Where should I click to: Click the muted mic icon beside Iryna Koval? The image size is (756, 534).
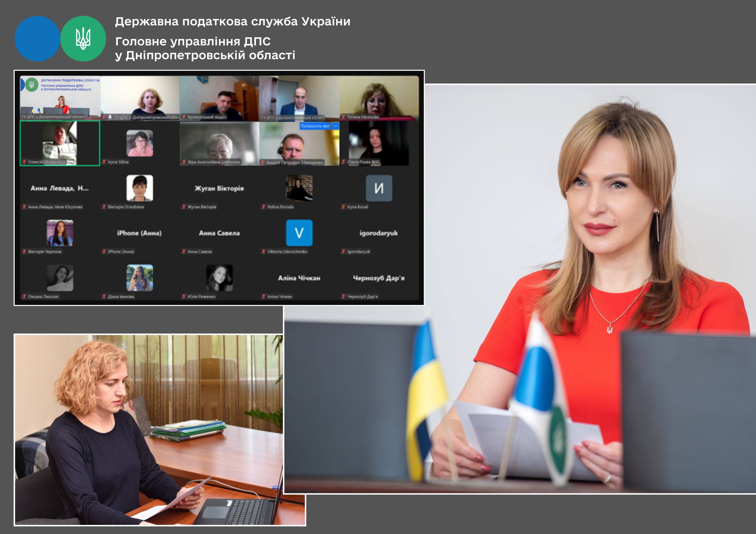tap(343, 207)
